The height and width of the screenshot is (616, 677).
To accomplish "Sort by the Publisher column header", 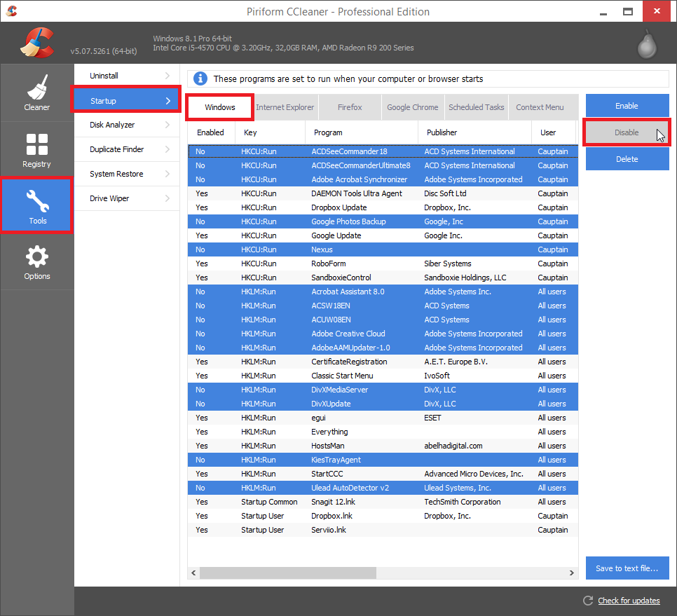I will (475, 132).
